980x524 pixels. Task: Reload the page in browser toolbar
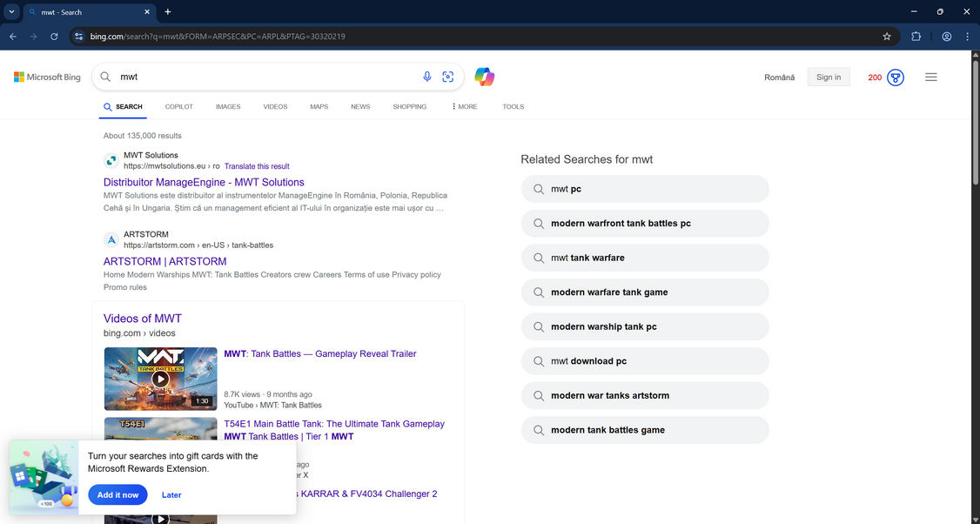coord(54,37)
